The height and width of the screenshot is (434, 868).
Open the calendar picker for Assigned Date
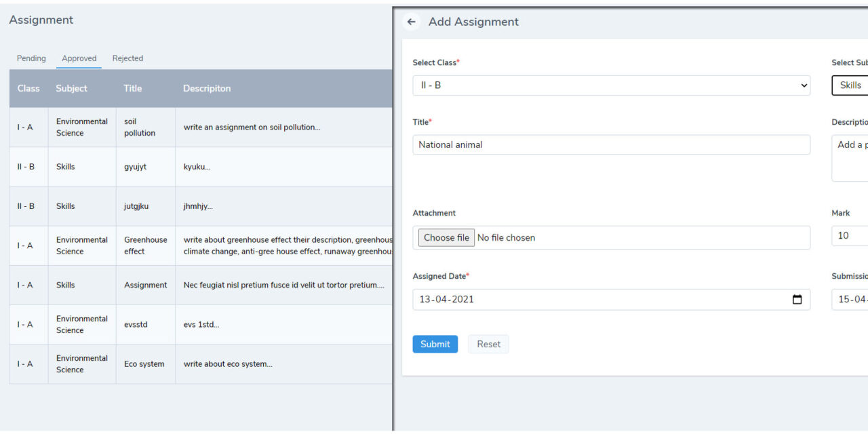pos(797,299)
